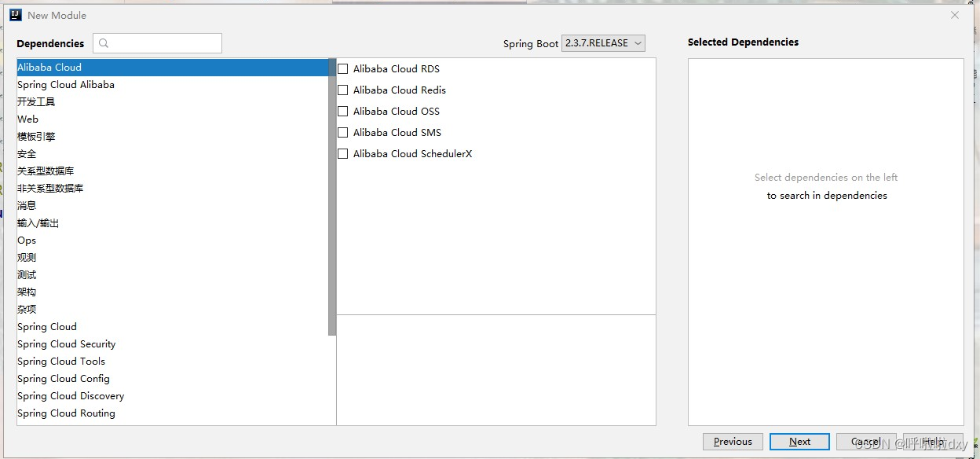The height and width of the screenshot is (459, 980).
Task: Select the 安全 category
Action: [x=173, y=154]
